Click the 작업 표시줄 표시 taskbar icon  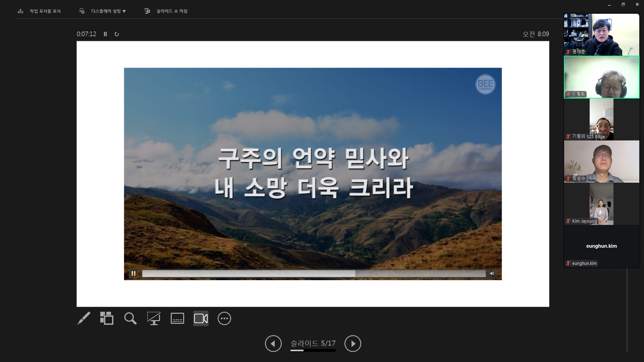click(x=20, y=11)
